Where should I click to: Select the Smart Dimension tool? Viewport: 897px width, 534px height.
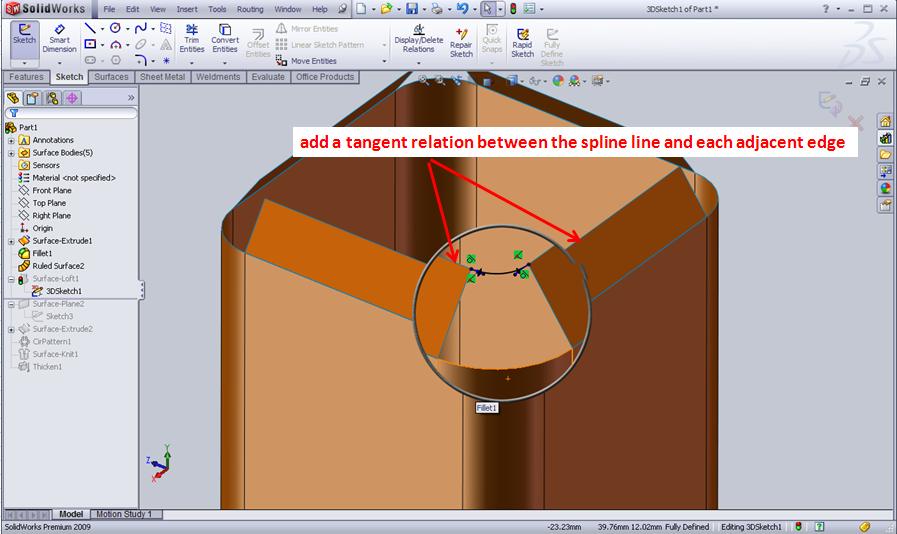[x=59, y=39]
